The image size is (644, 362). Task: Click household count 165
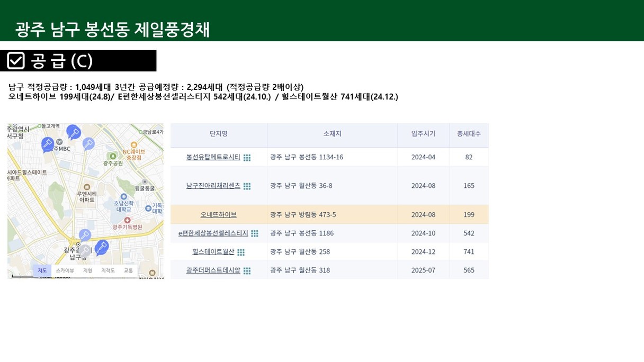click(469, 186)
